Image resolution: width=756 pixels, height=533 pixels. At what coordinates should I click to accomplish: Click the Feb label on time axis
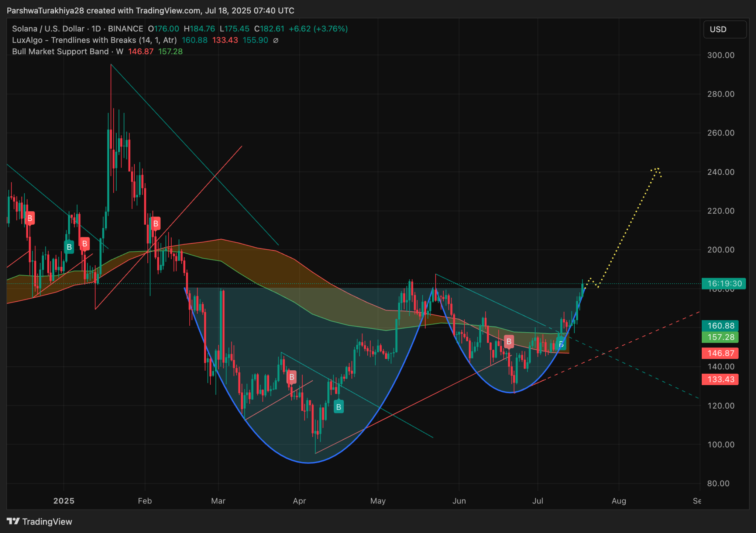(145, 501)
